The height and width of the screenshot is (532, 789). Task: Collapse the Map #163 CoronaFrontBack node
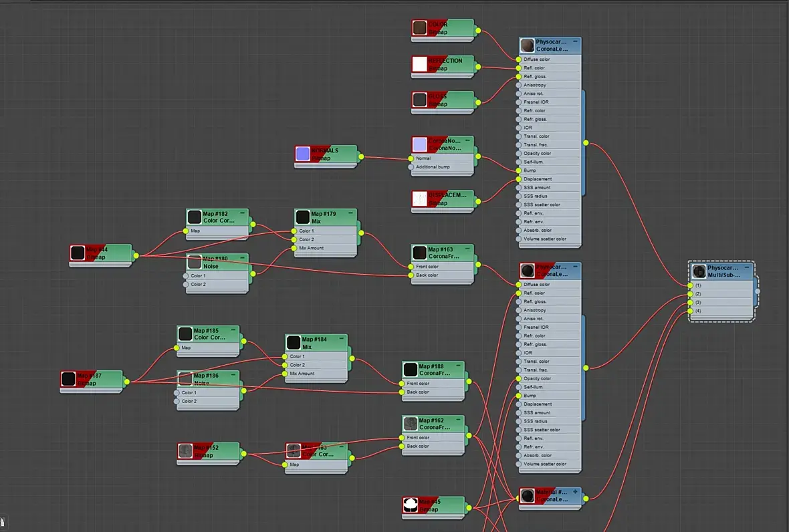(467, 249)
